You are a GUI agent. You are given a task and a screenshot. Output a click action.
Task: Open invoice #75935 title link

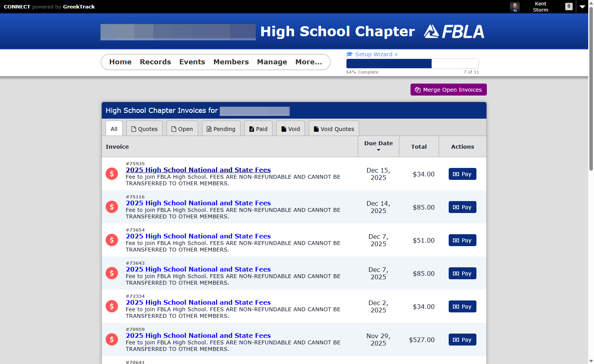point(198,170)
